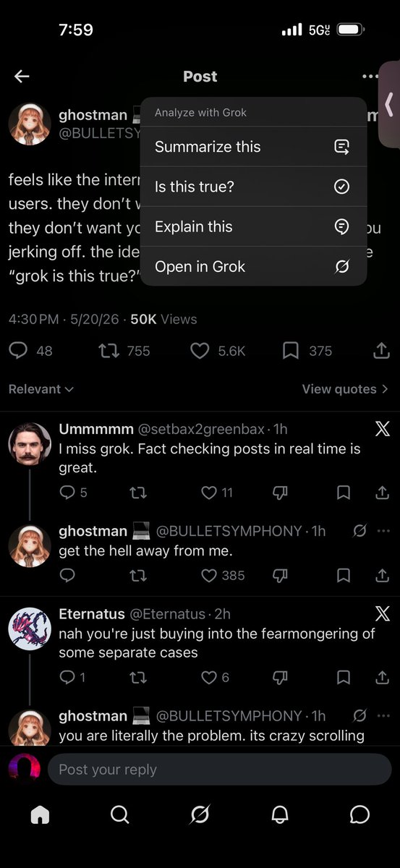This screenshot has height=868, width=400.
Task: Focus the 'Post your reply' field
Action: (x=219, y=770)
